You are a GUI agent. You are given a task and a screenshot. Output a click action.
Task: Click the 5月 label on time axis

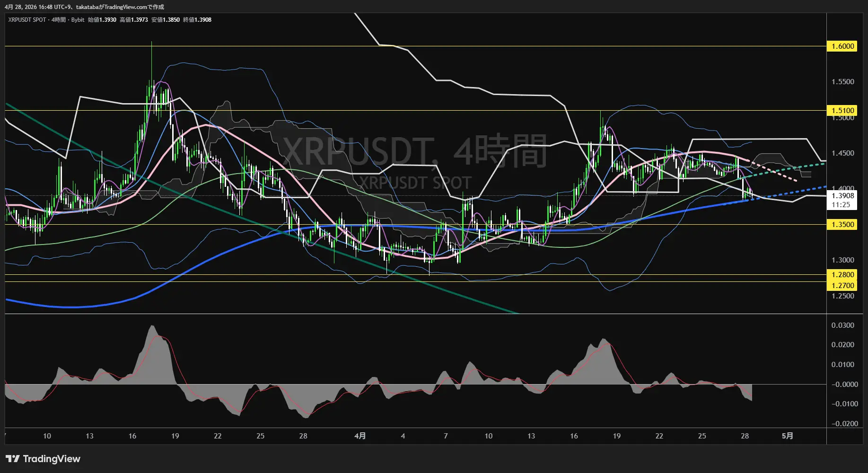pyautogui.click(x=787, y=436)
